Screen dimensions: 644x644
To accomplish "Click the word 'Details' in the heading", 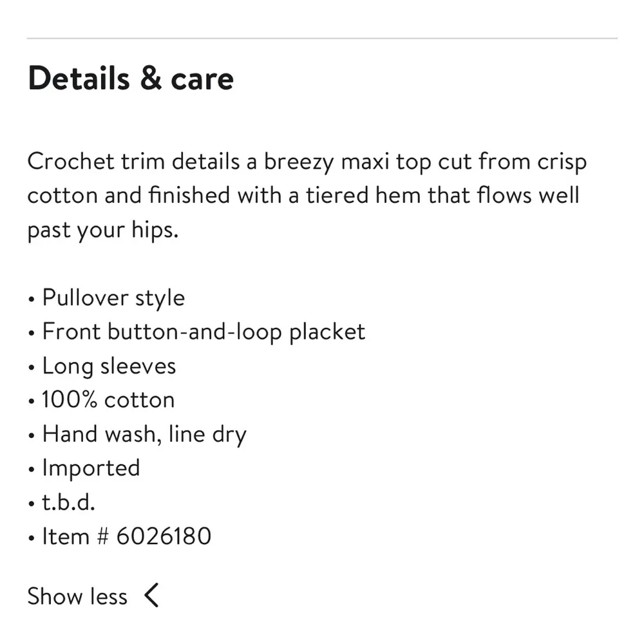I will [x=79, y=79].
